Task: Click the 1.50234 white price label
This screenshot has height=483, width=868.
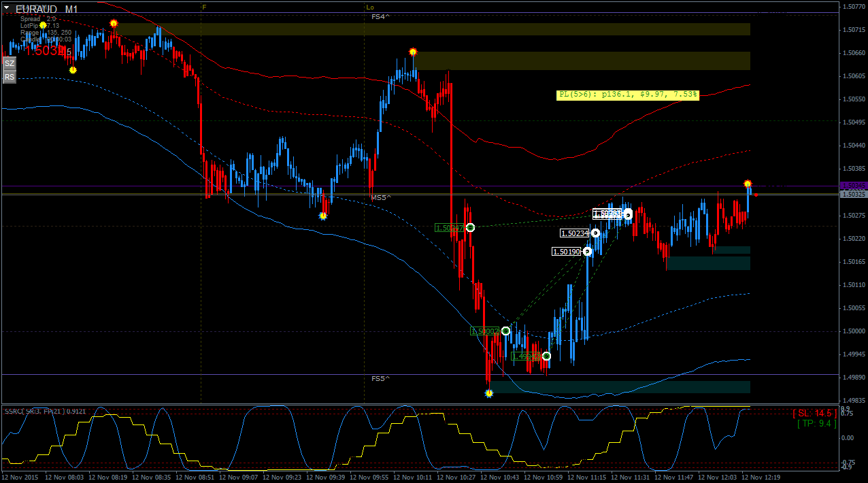Action: [575, 233]
